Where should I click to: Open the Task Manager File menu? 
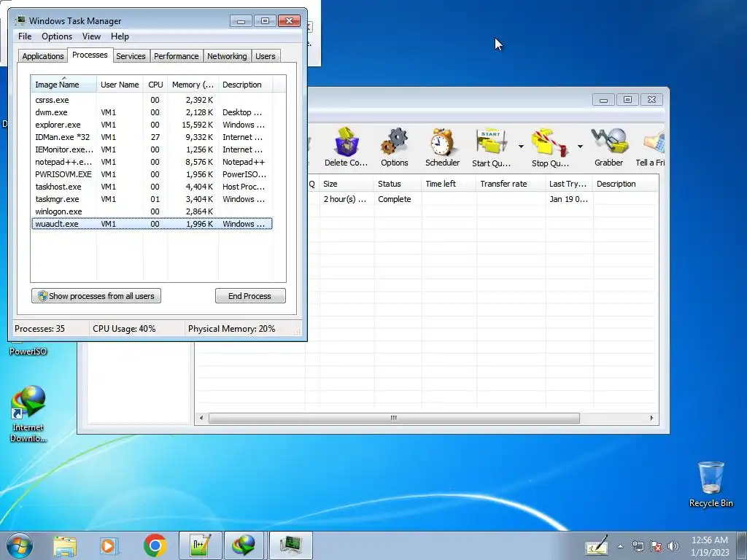25,36
